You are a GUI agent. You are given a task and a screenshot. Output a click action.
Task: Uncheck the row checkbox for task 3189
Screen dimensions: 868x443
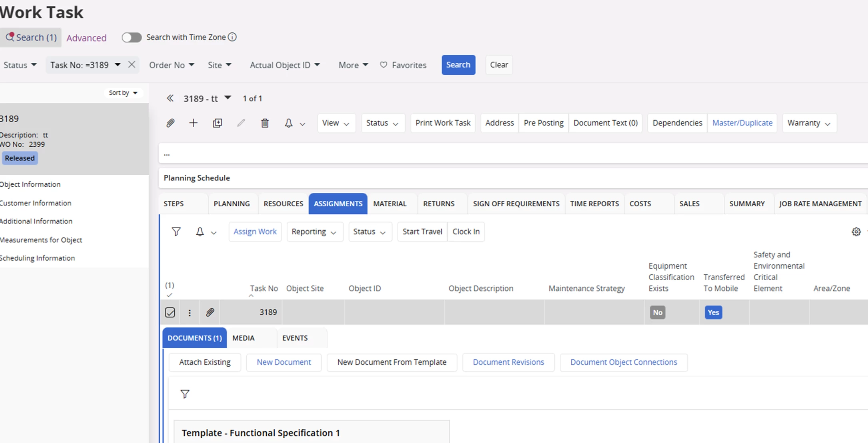(170, 312)
